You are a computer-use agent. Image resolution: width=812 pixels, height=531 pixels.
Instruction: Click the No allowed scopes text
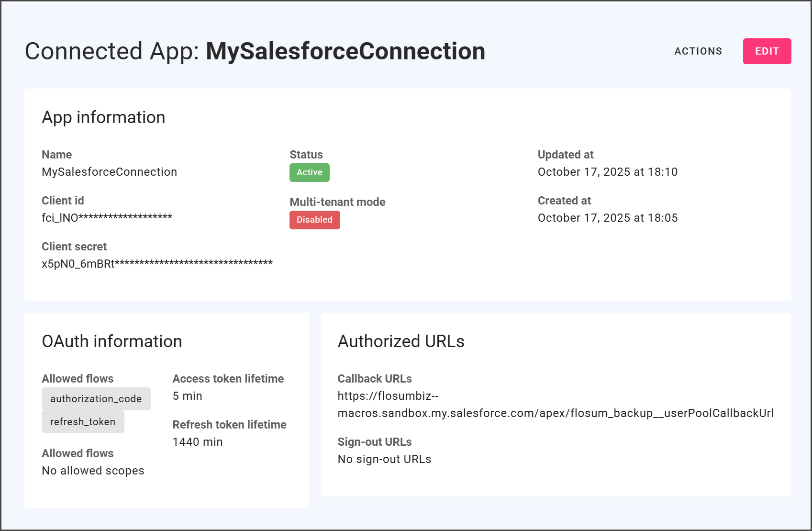click(93, 471)
